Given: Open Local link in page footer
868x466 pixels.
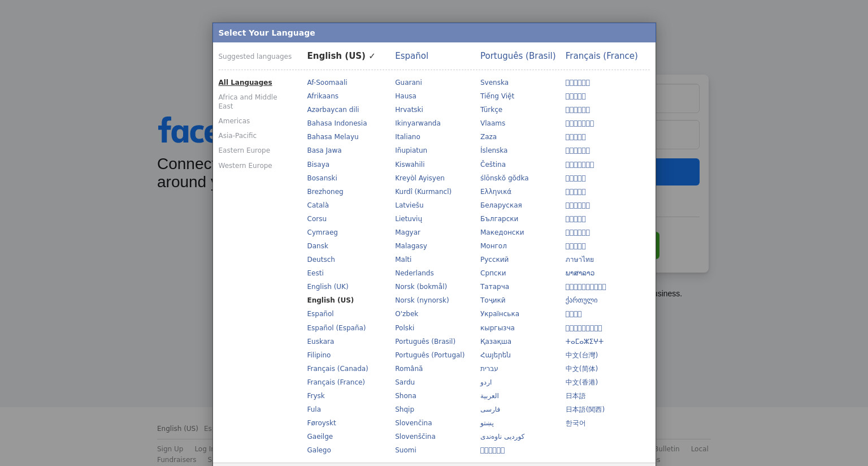Looking at the screenshot, I should point(700,449).
